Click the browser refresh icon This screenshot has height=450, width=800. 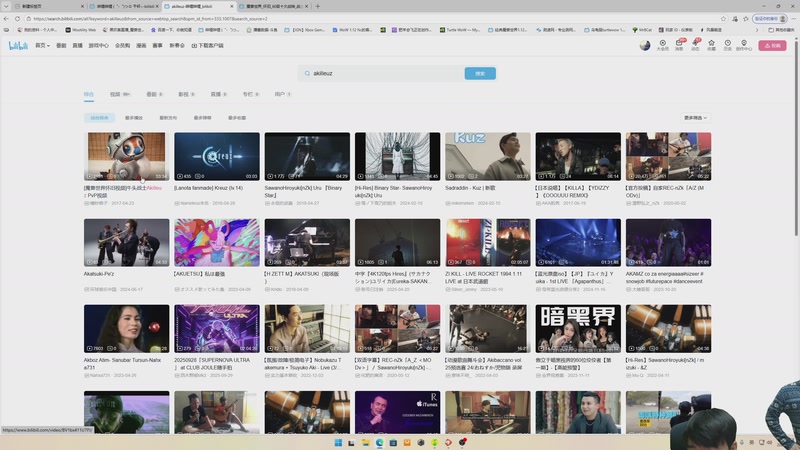coord(17,19)
